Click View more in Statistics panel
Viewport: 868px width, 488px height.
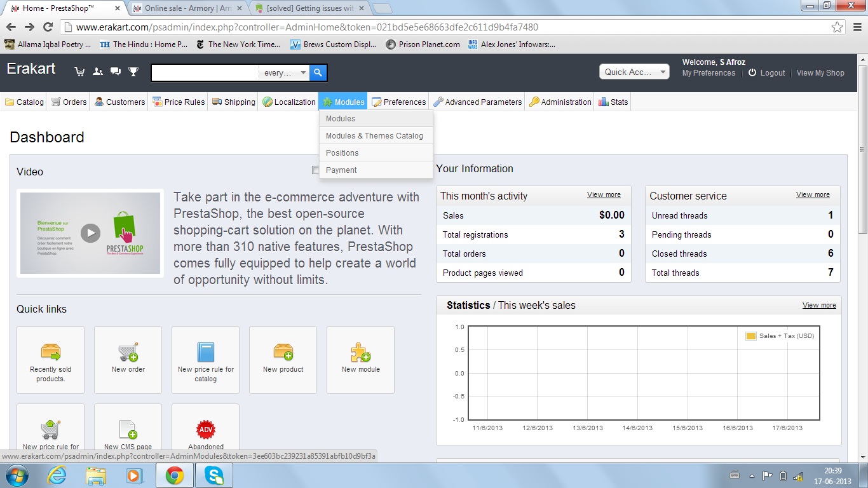[819, 306]
